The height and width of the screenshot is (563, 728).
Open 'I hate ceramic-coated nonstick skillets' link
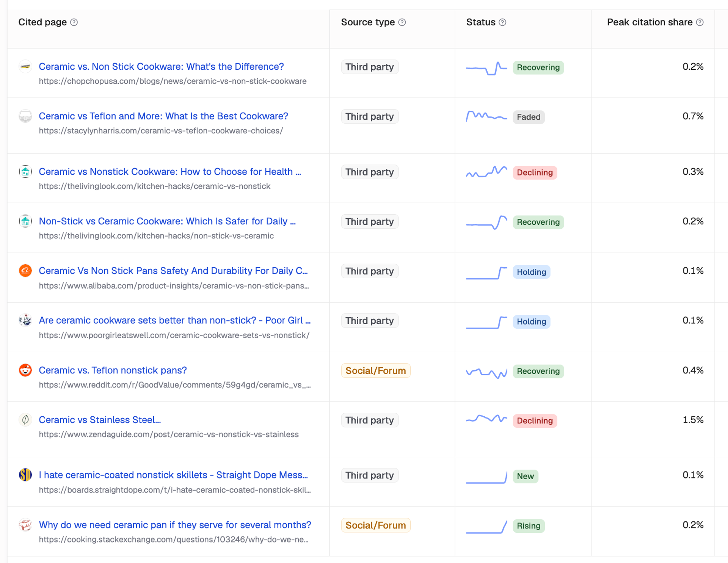tap(173, 475)
